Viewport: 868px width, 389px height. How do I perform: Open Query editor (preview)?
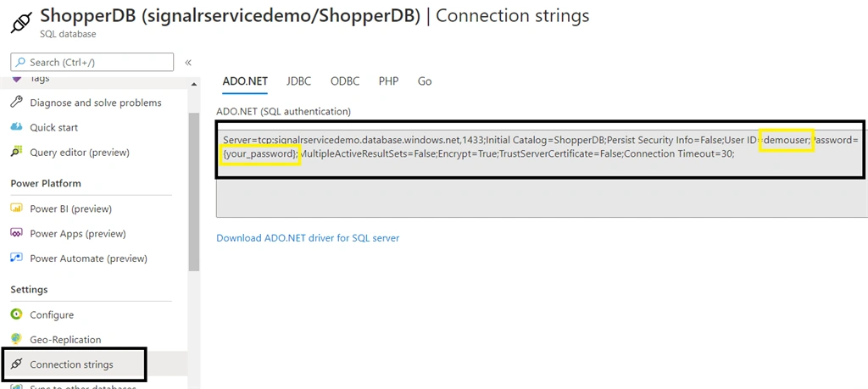(80, 153)
